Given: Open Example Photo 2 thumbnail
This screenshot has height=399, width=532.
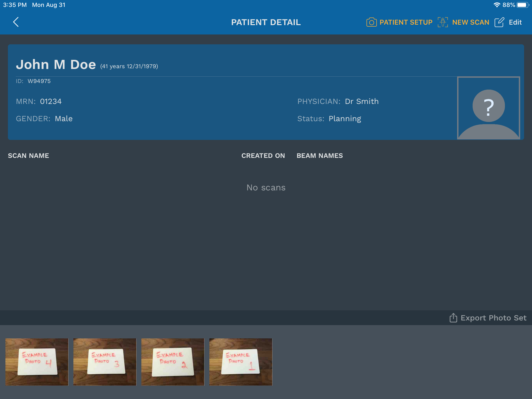Looking at the screenshot, I should pos(173,362).
